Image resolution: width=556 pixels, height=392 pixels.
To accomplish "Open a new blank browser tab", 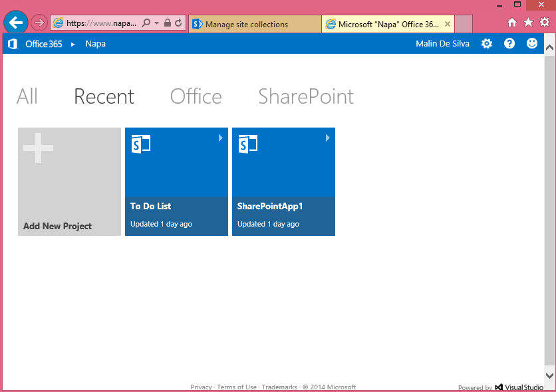I will point(464,24).
